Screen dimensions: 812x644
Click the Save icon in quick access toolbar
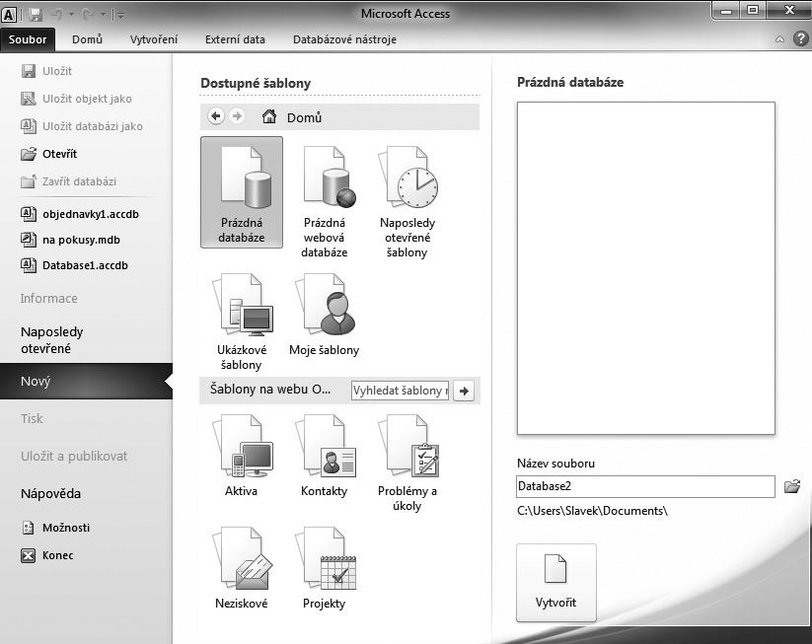36,15
